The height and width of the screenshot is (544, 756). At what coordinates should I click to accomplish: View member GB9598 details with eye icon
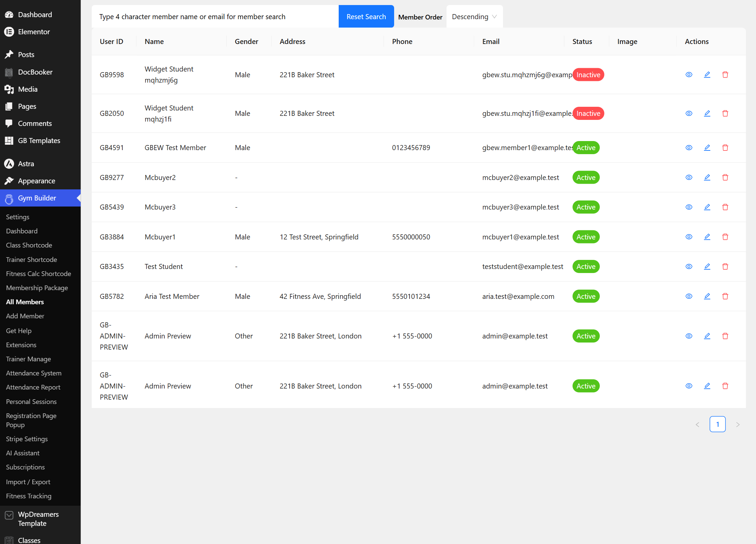(x=689, y=75)
